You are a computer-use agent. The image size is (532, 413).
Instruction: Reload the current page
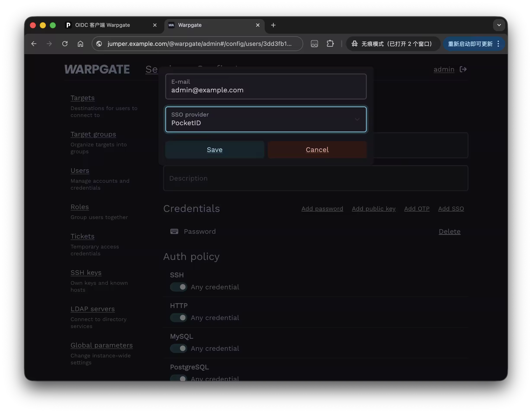[65, 44]
